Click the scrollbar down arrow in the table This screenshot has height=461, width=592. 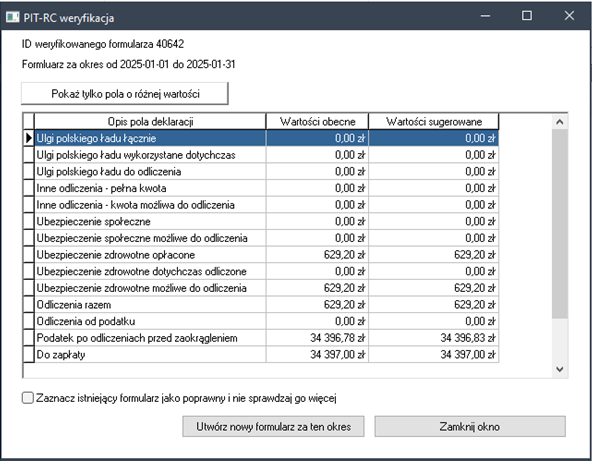coord(560,369)
